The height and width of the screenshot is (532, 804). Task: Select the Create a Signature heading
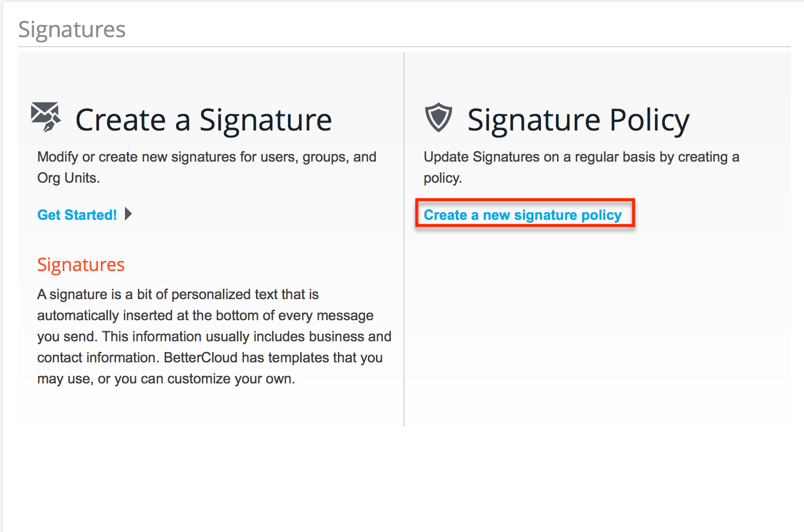(x=203, y=120)
